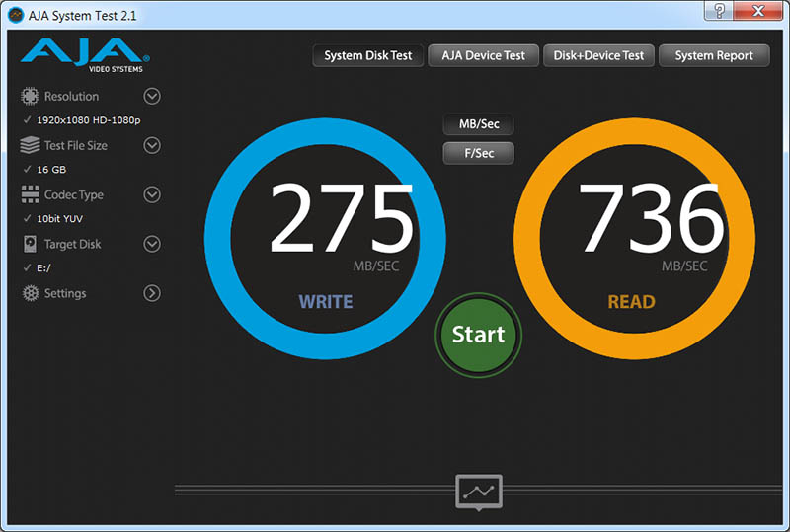Switch to System Disk Test tab

[x=367, y=55]
